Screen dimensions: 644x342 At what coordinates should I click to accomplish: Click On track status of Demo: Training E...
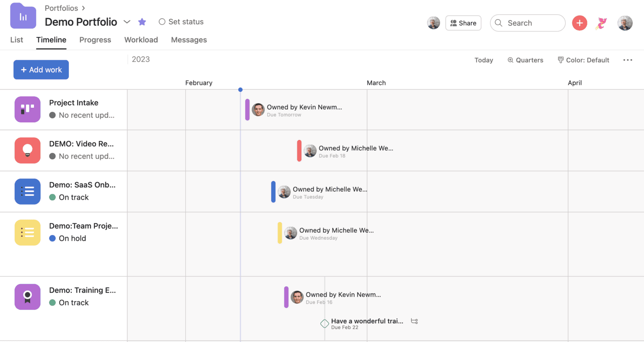pos(69,303)
